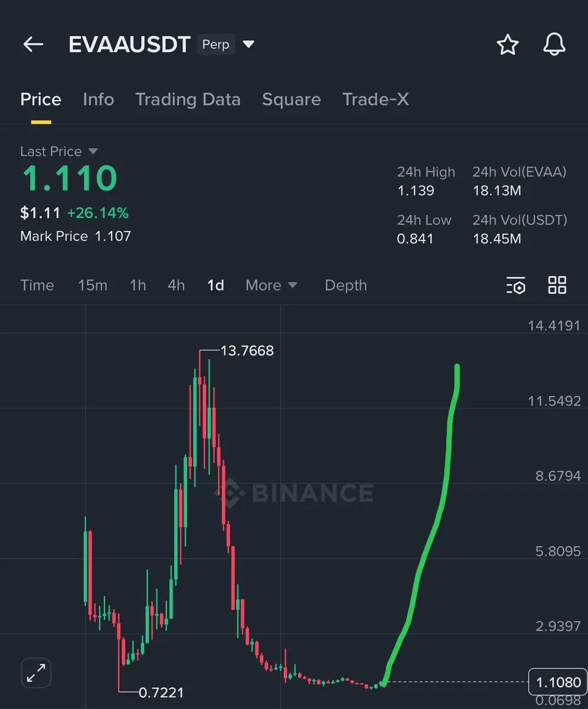The width and height of the screenshot is (588, 709).
Task: Open the Depth chart view
Action: click(x=346, y=285)
